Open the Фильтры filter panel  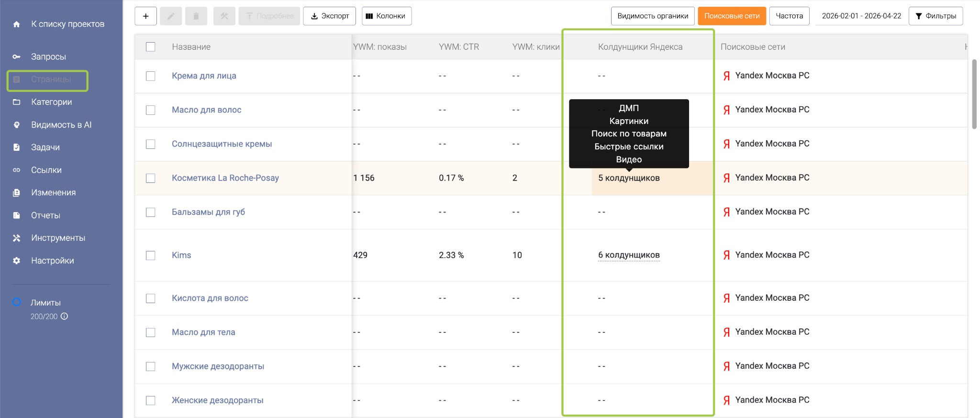click(x=935, y=16)
